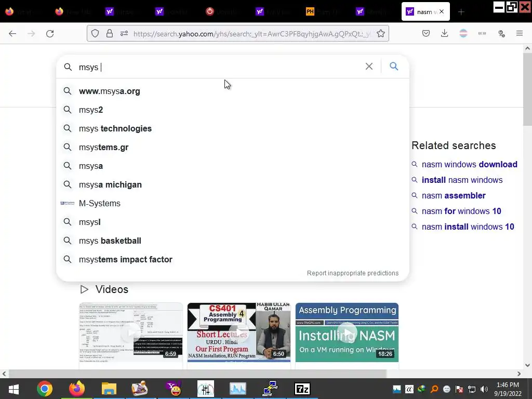The height and width of the screenshot is (399, 532).
Task: Open the audio mixer taskbar app
Action: click(x=206, y=389)
